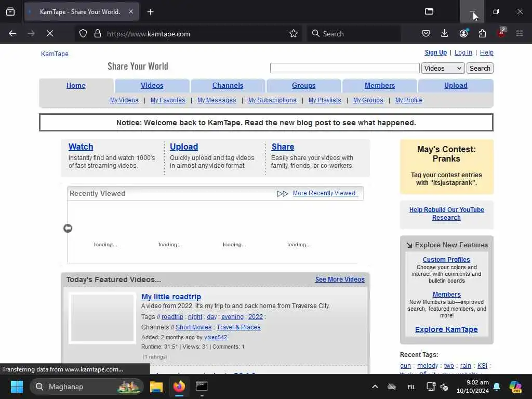
Task: Open Firefox account icon
Action: point(463,34)
